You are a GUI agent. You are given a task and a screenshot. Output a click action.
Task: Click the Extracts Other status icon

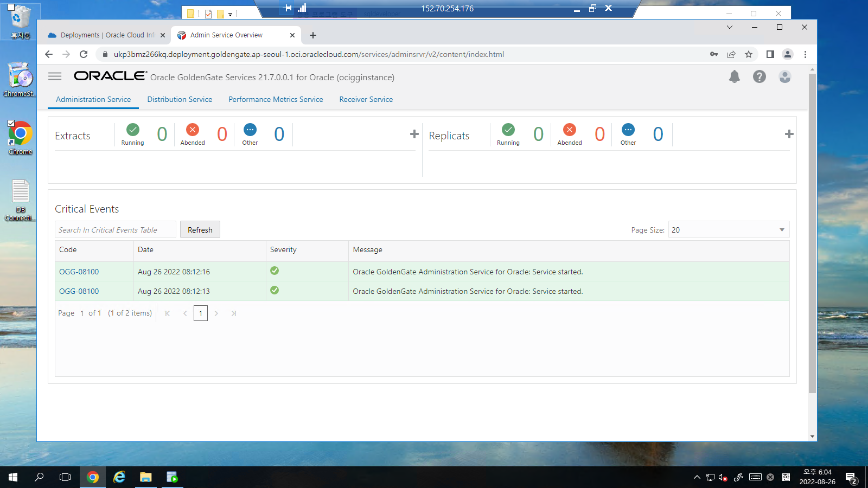pos(250,130)
